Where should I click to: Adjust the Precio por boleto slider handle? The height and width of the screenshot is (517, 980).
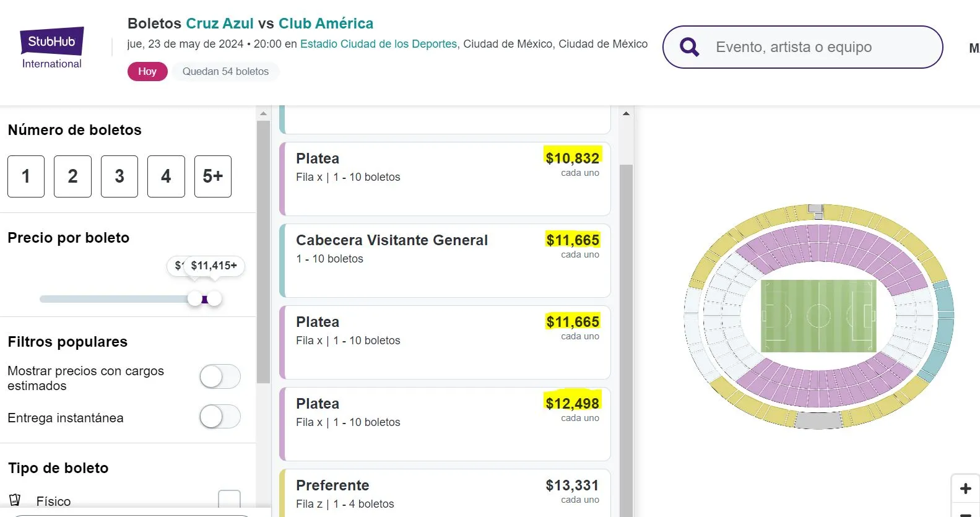click(x=215, y=298)
